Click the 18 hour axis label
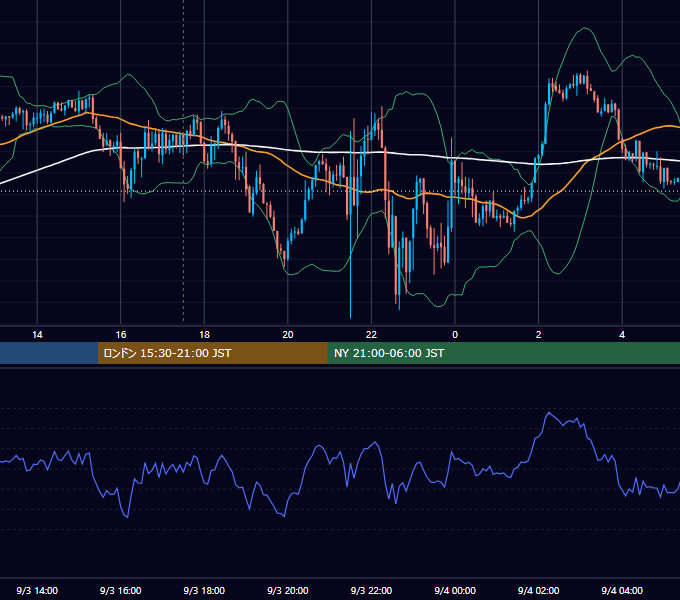The image size is (680, 600). (x=204, y=335)
